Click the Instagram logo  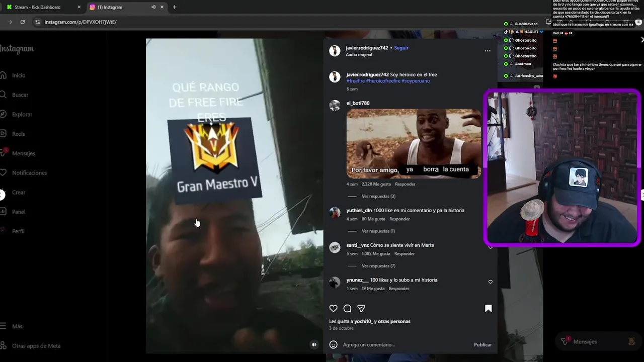tap(17, 49)
